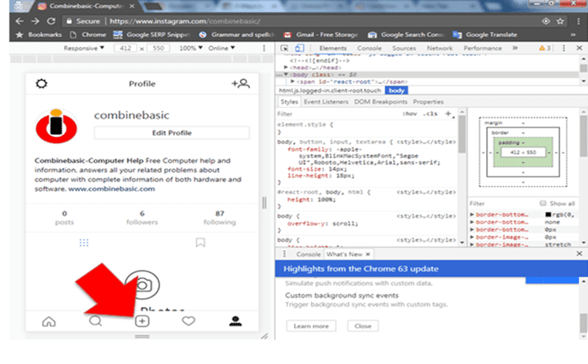Image resolution: width=588 pixels, height=364 pixels.
Task: Toggle the device toolbar icon
Action: click(x=299, y=48)
